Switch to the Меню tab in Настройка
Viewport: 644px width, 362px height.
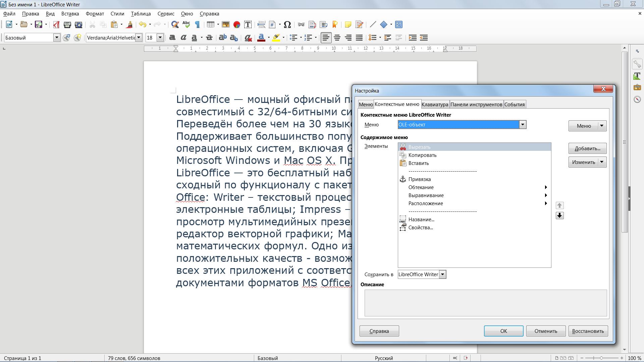366,105
